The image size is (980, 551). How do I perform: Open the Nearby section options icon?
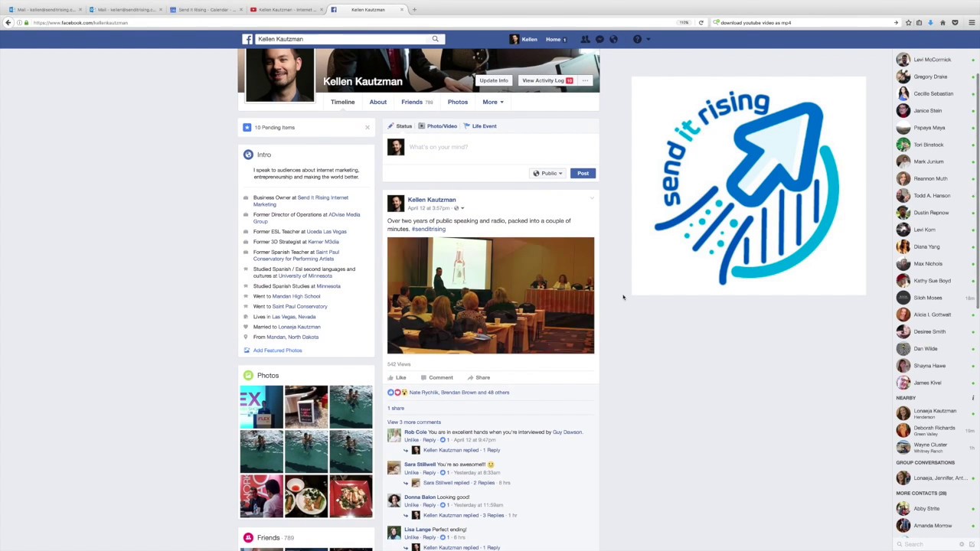tap(973, 398)
